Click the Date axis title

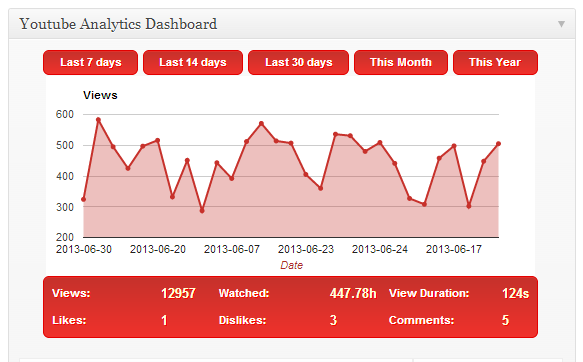coord(292,265)
